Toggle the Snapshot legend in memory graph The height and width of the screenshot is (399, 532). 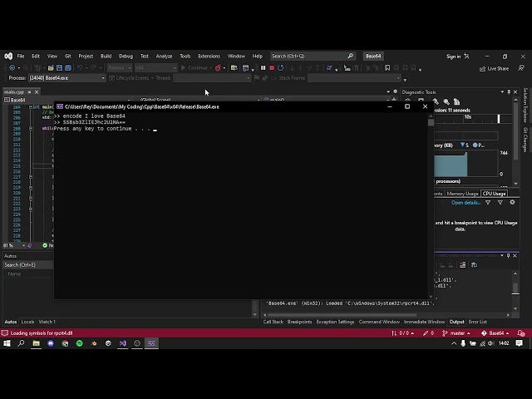click(465, 145)
